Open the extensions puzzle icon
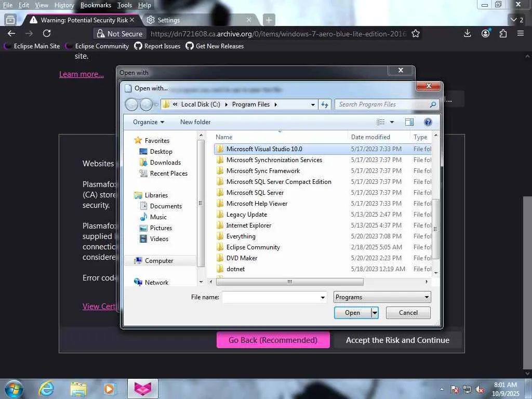Screen dimensions: 532x399 (503, 33)
